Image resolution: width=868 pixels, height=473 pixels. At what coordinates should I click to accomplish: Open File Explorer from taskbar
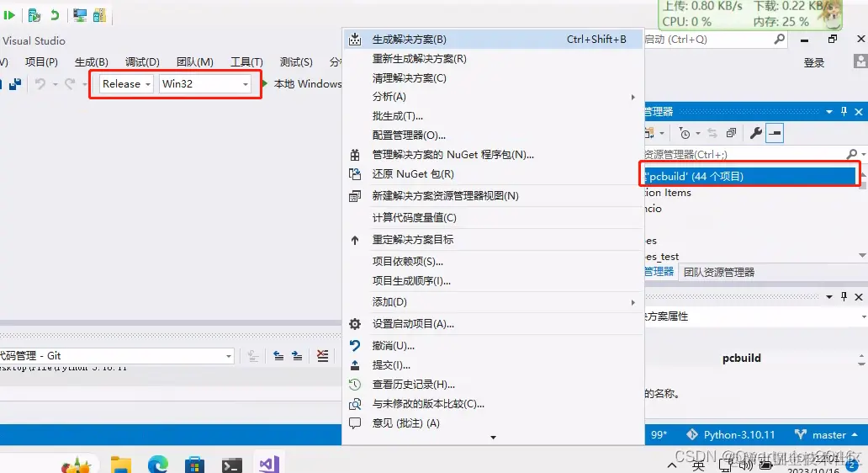[120, 465]
